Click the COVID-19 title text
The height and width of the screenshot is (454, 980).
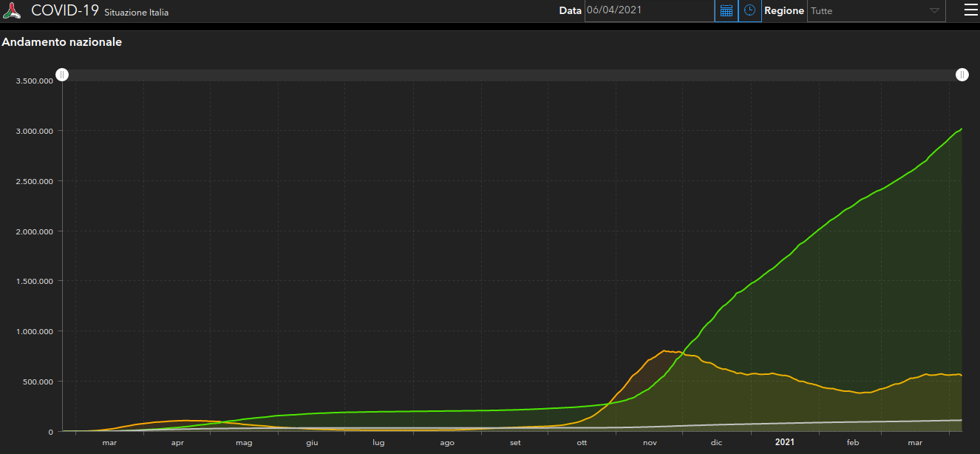tap(65, 10)
